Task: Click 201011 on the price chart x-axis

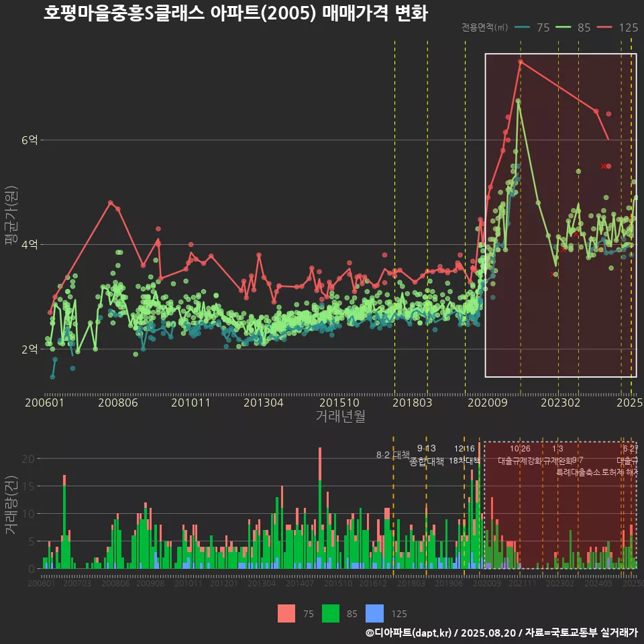Action: coord(191,402)
